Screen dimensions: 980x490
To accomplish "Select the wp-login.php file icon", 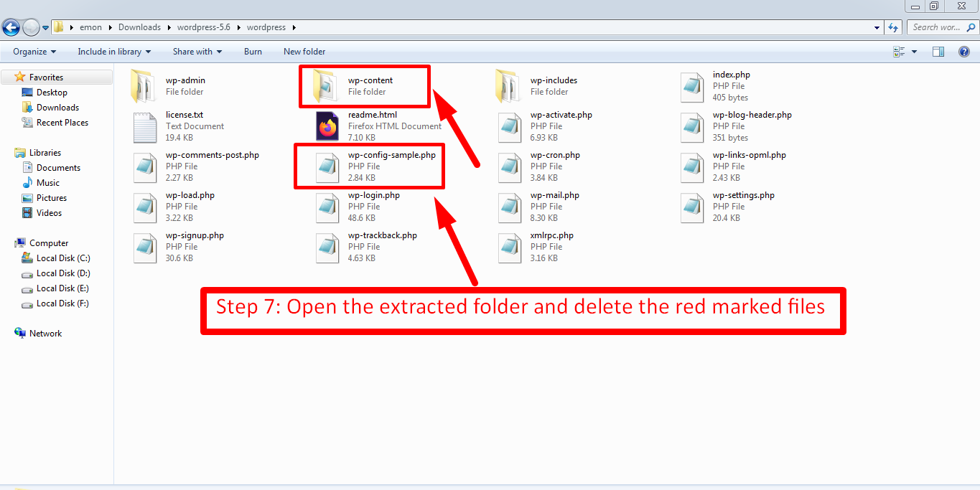I will click(x=327, y=207).
